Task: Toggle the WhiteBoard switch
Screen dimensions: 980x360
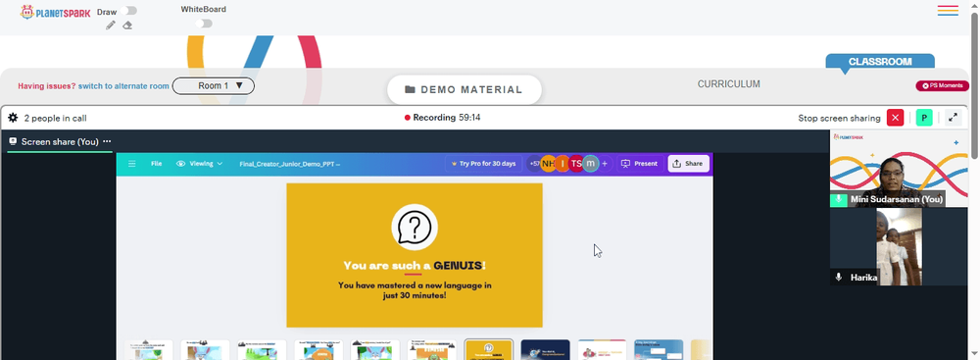Action: click(x=204, y=24)
